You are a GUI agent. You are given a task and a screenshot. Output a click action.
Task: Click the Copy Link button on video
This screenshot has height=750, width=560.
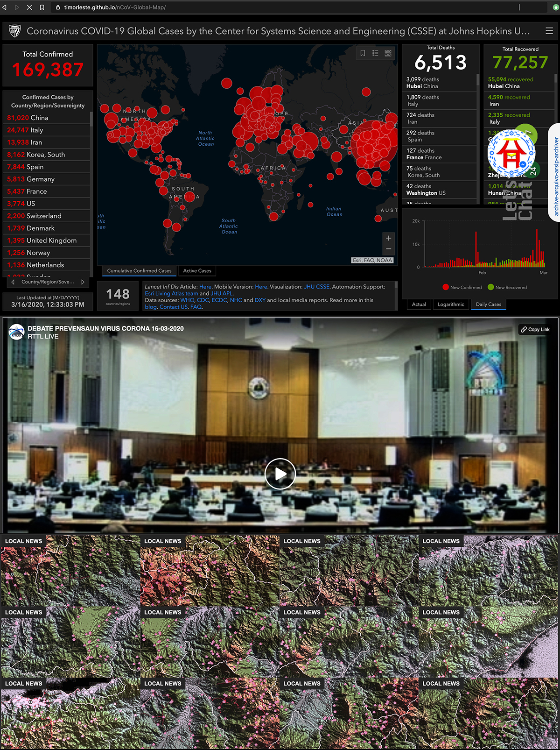pyautogui.click(x=535, y=330)
